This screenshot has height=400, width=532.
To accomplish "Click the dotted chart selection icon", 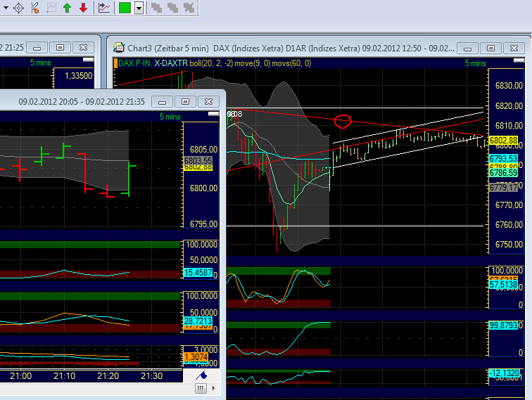I will [51, 8].
